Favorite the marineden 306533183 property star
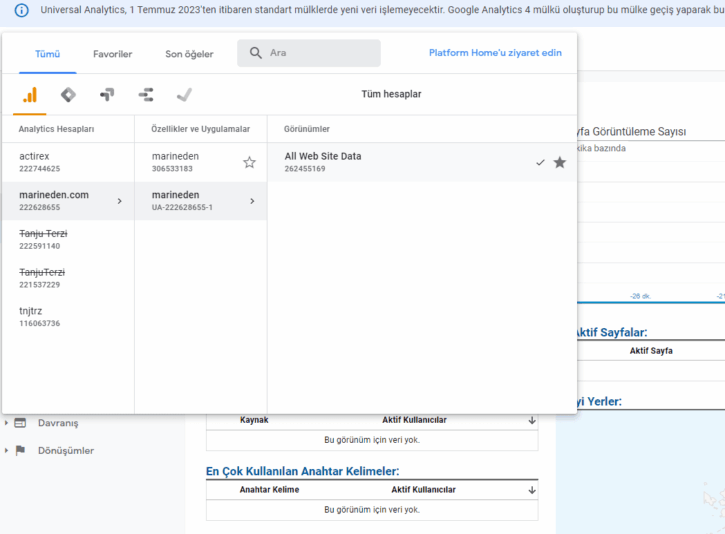 point(249,162)
